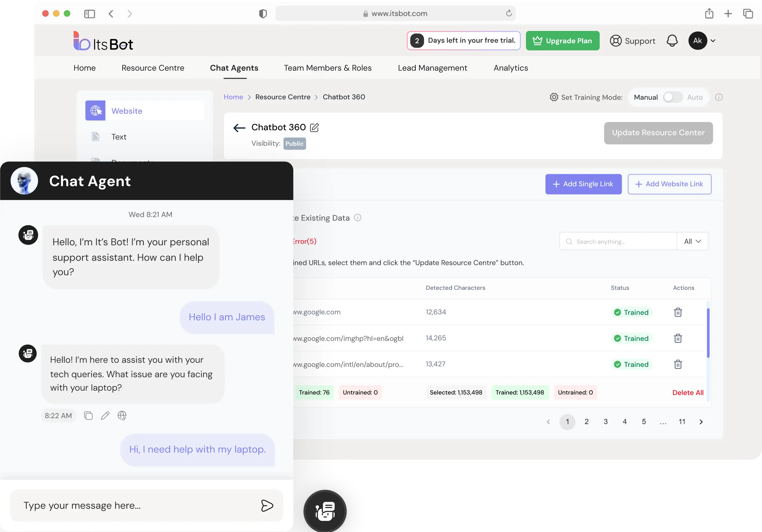Image resolution: width=762 pixels, height=532 pixels.
Task: Click the back arrow beside Chatbot 360
Action: [239, 128]
